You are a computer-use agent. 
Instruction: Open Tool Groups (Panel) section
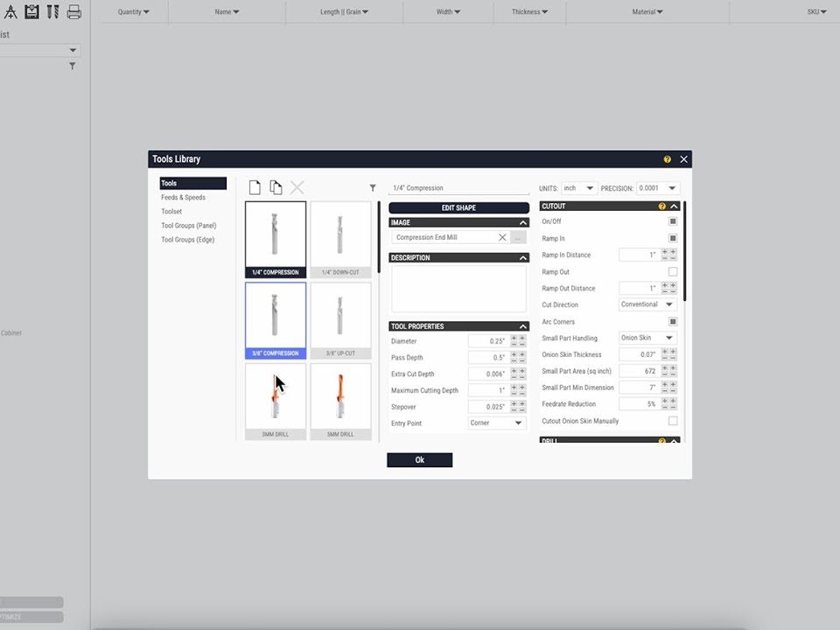188,226
